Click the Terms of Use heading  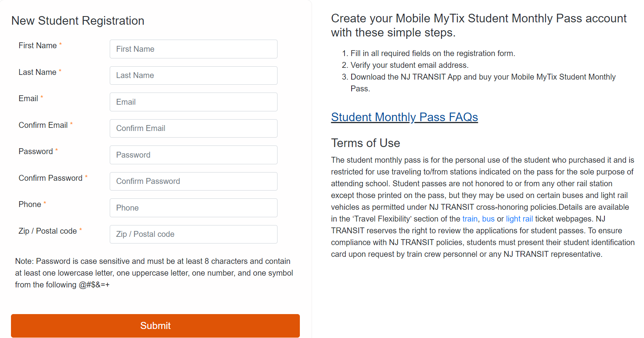click(365, 143)
